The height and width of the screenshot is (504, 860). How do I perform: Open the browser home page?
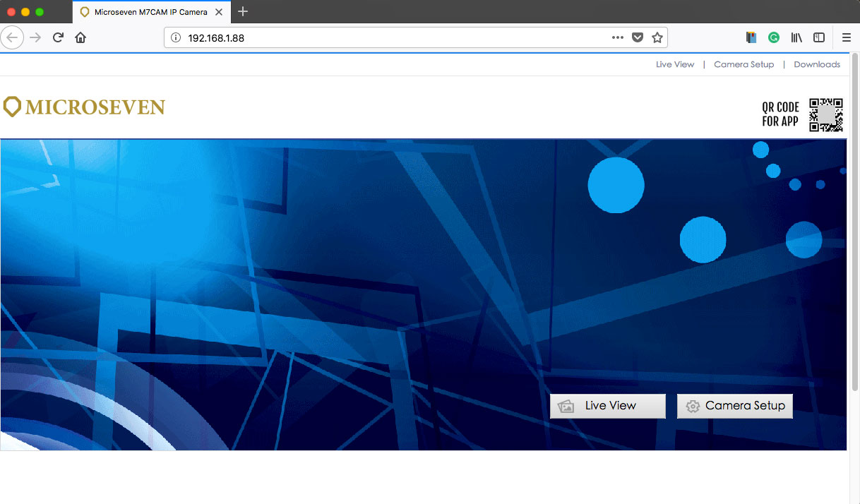[80, 37]
